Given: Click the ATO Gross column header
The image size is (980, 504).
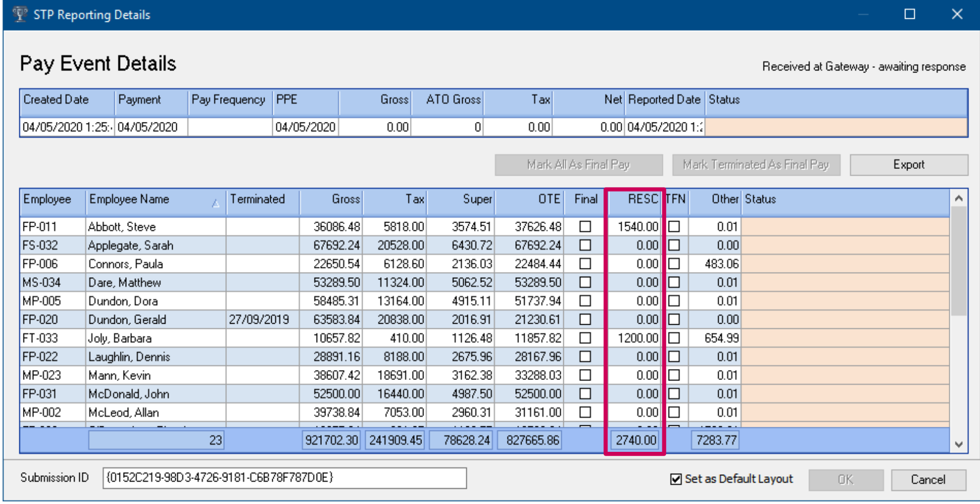Looking at the screenshot, I should pyautogui.click(x=447, y=102).
